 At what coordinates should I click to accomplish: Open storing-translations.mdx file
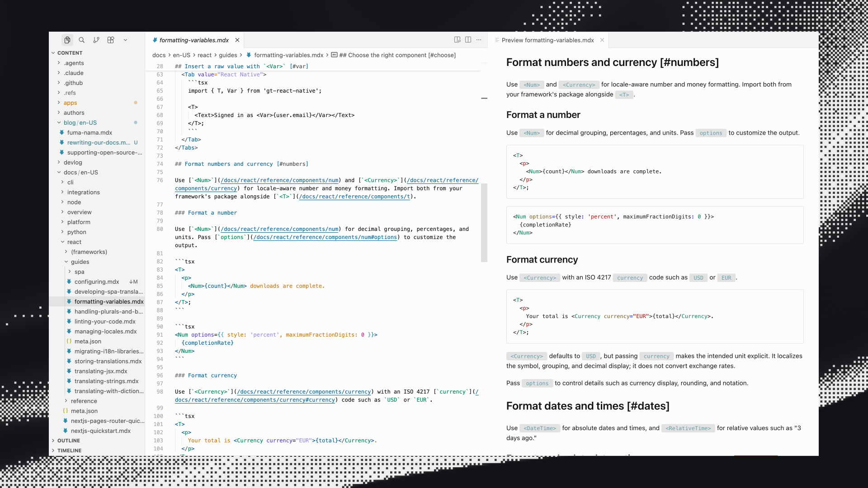click(97, 361)
